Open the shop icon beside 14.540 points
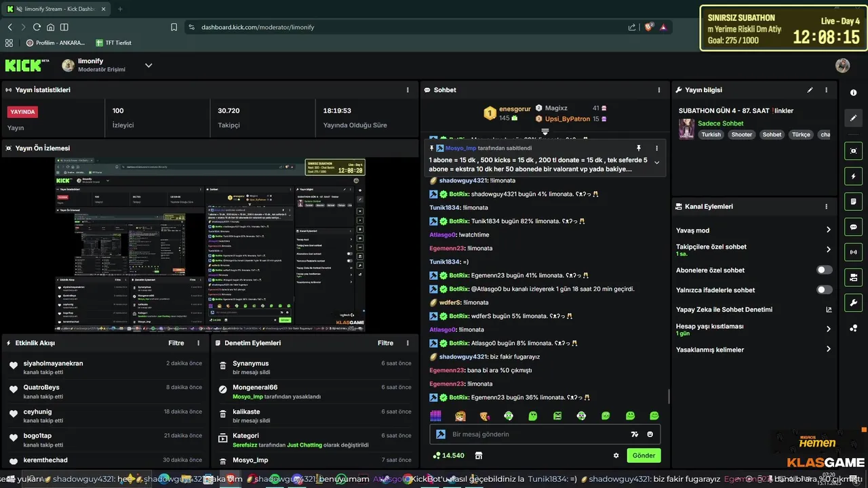Image resolution: width=868 pixels, height=488 pixels. point(479,455)
